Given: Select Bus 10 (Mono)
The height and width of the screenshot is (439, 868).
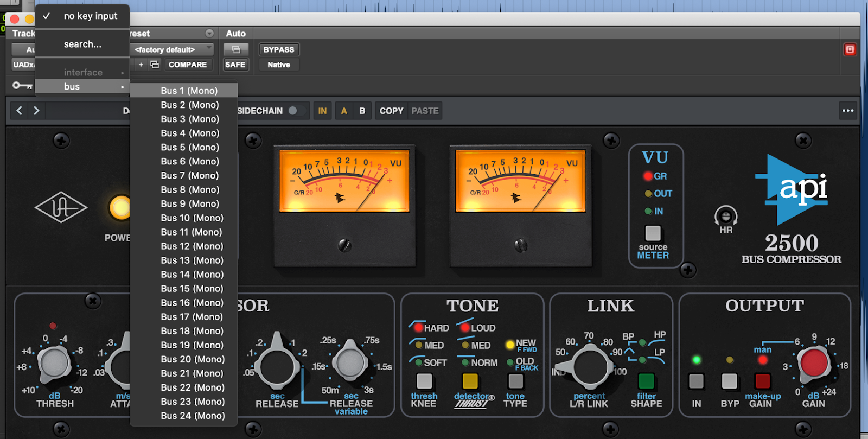Looking at the screenshot, I should pyautogui.click(x=184, y=218).
